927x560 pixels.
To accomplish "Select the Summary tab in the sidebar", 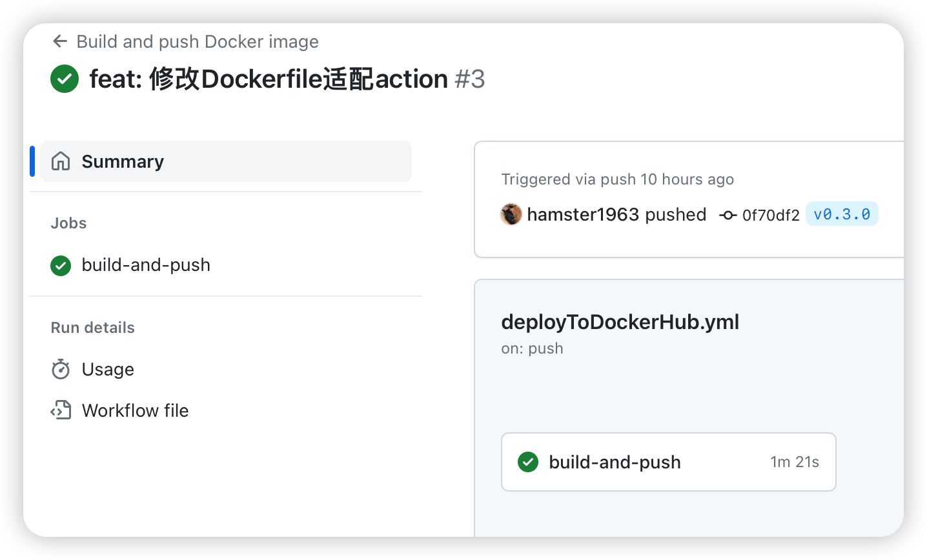I will coord(123,161).
